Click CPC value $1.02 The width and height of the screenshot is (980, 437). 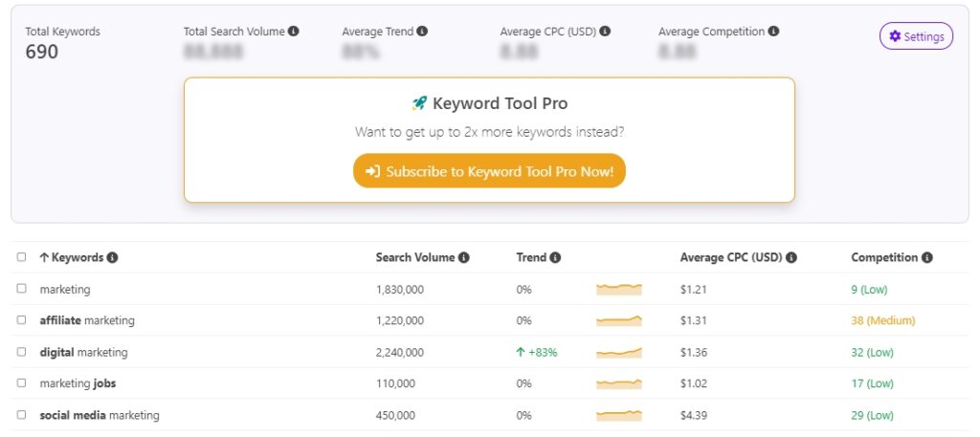694,384
